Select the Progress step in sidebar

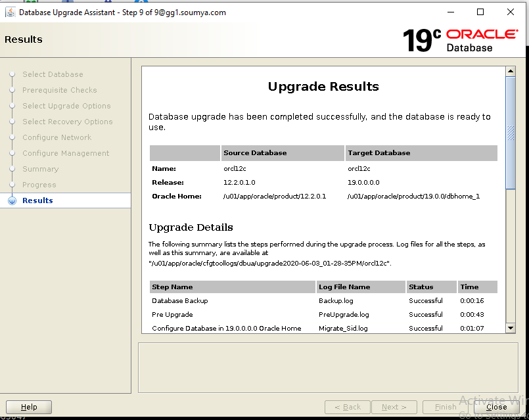click(39, 185)
